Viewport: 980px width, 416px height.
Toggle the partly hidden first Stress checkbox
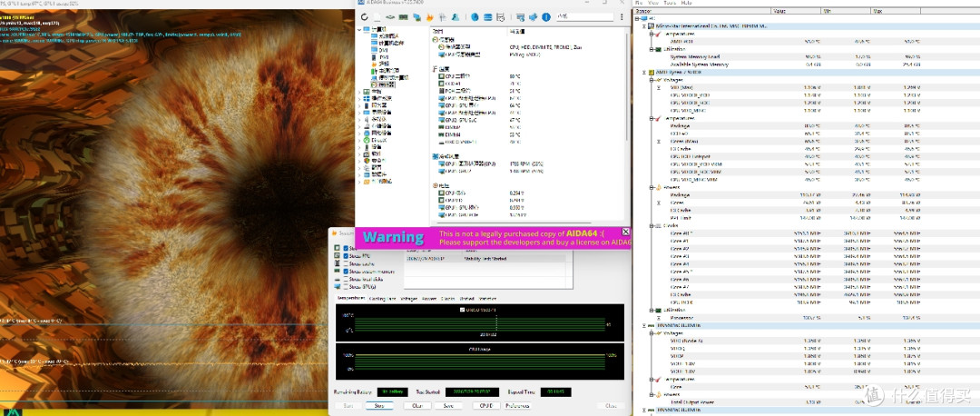click(346, 248)
